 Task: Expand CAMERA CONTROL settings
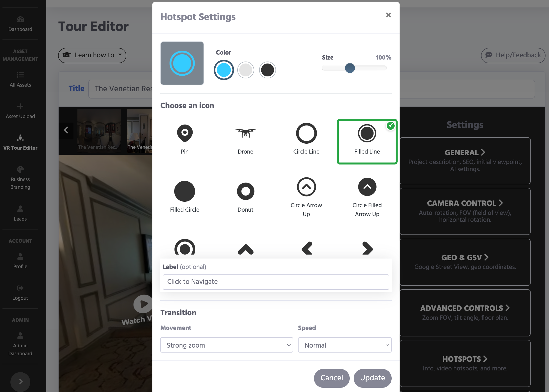tap(465, 211)
